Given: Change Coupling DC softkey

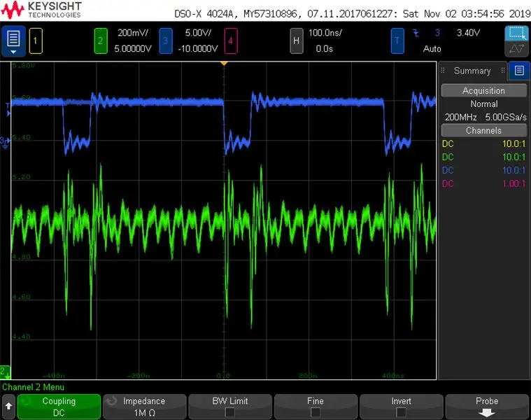Looking at the screenshot, I should click(x=59, y=407).
